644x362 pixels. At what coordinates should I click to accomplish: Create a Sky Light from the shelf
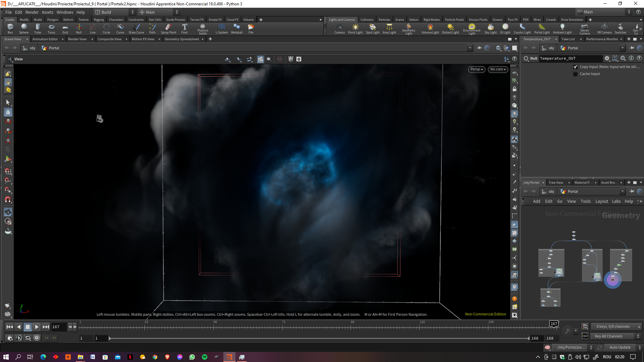point(490,28)
